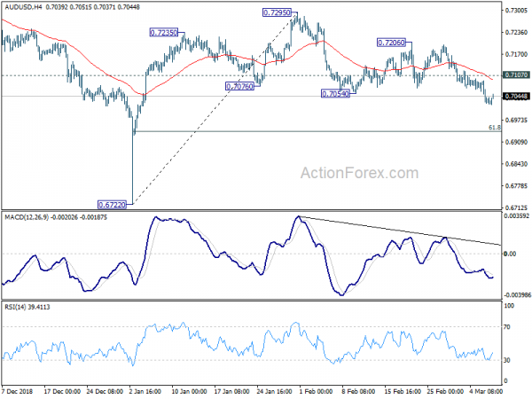
Task: Click the 2 Jan 16:00 date label
Action: pos(145,391)
